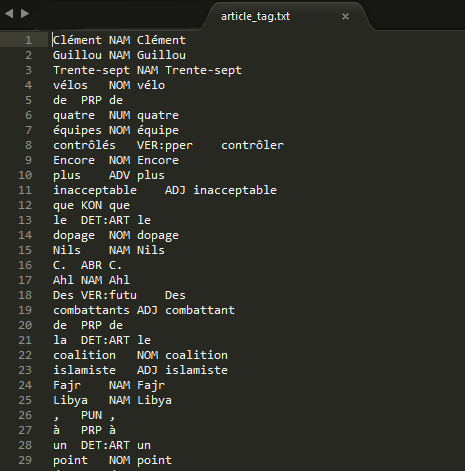Click the word 'combattants' on line 19
Viewport: 465px width, 471px height.
(91, 310)
